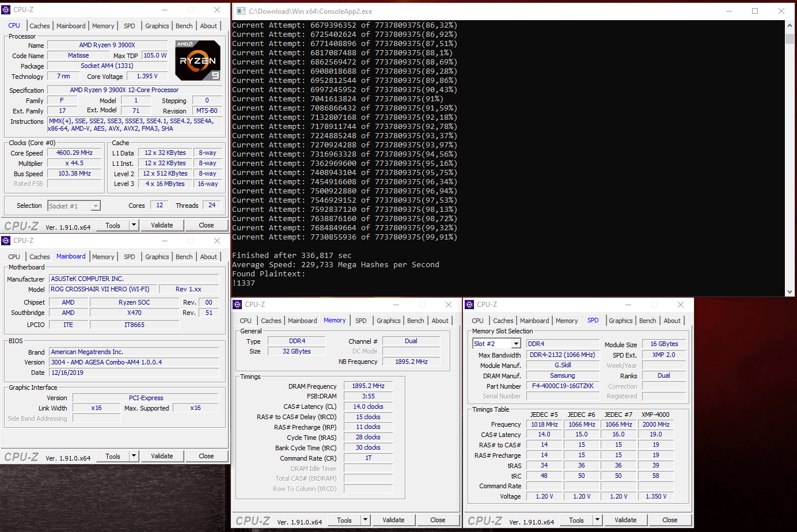Open the Tools dropdown arrow in the Memory window

(366, 520)
